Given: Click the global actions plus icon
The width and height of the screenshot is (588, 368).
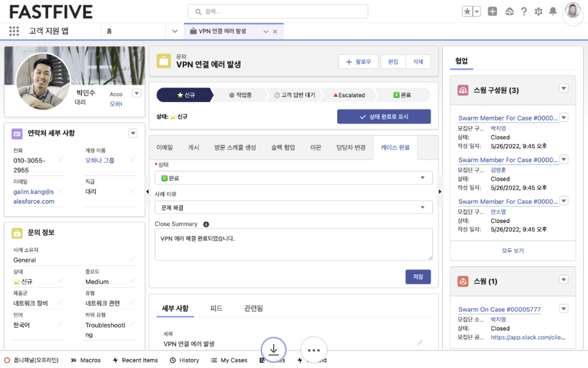Looking at the screenshot, I should click(493, 12).
